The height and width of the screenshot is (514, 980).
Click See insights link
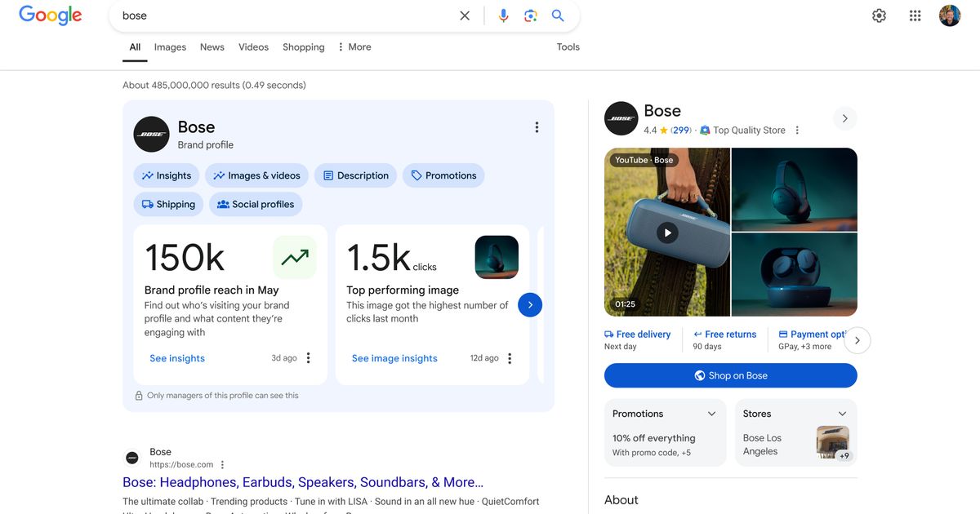coord(177,358)
